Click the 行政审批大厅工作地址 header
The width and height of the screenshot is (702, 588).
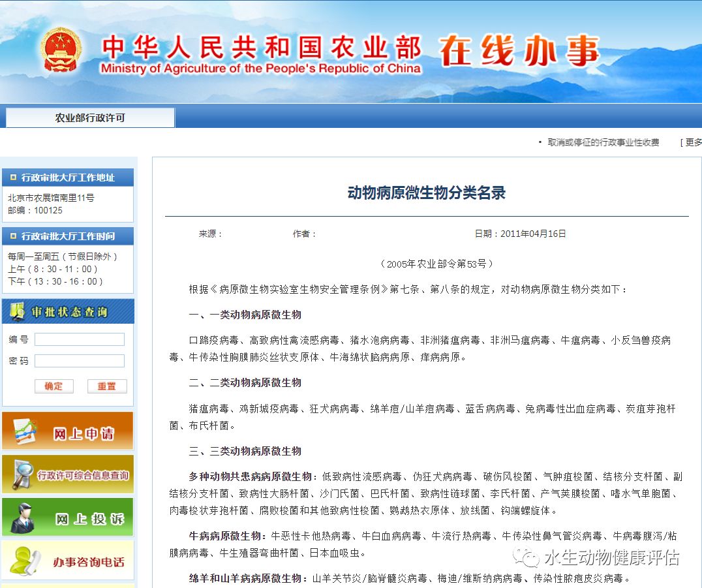click(68, 178)
